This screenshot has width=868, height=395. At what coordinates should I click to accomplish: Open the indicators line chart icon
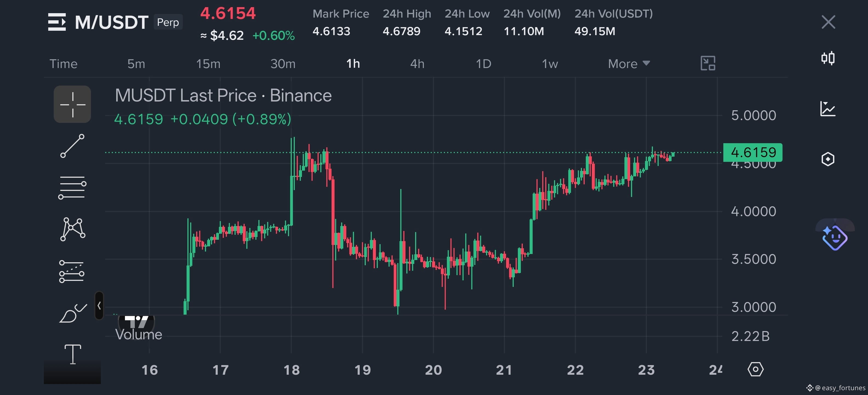[x=828, y=109]
